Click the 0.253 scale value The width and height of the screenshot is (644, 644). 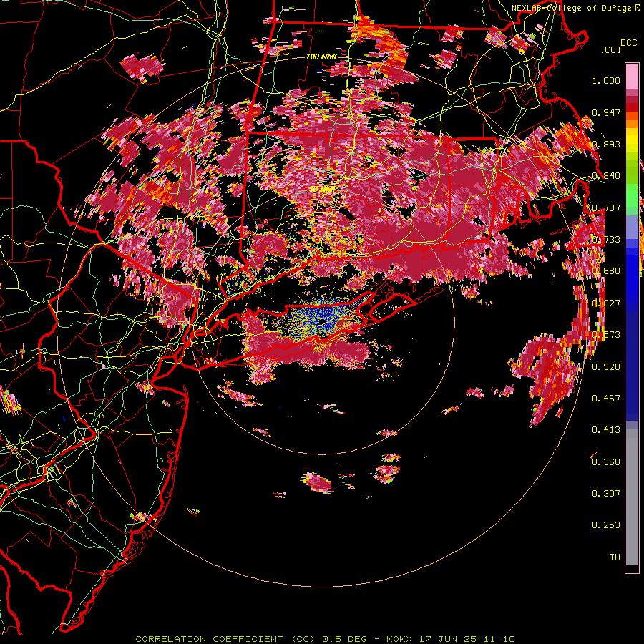(x=606, y=525)
